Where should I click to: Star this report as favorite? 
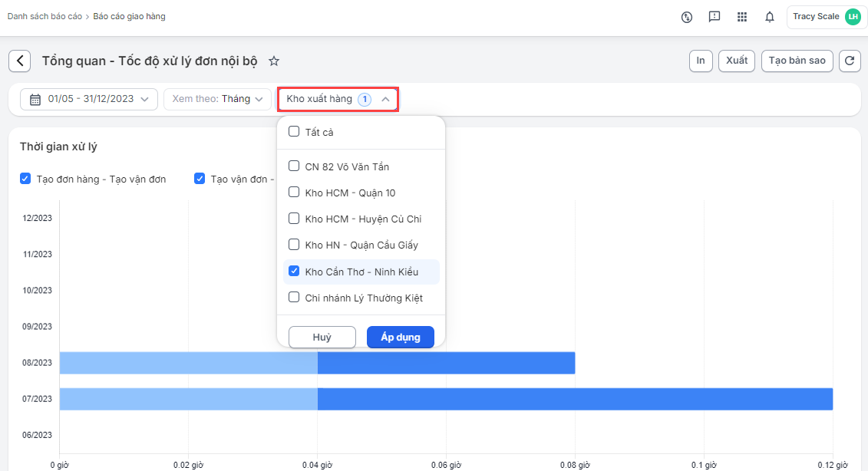[274, 61]
